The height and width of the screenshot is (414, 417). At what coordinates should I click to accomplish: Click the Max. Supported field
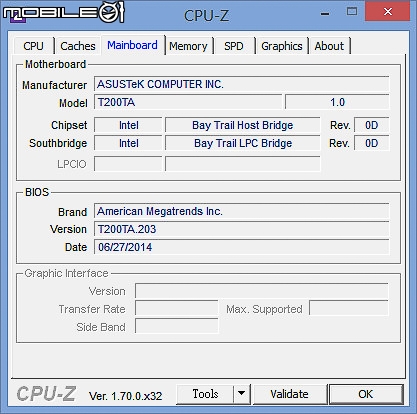click(349, 308)
